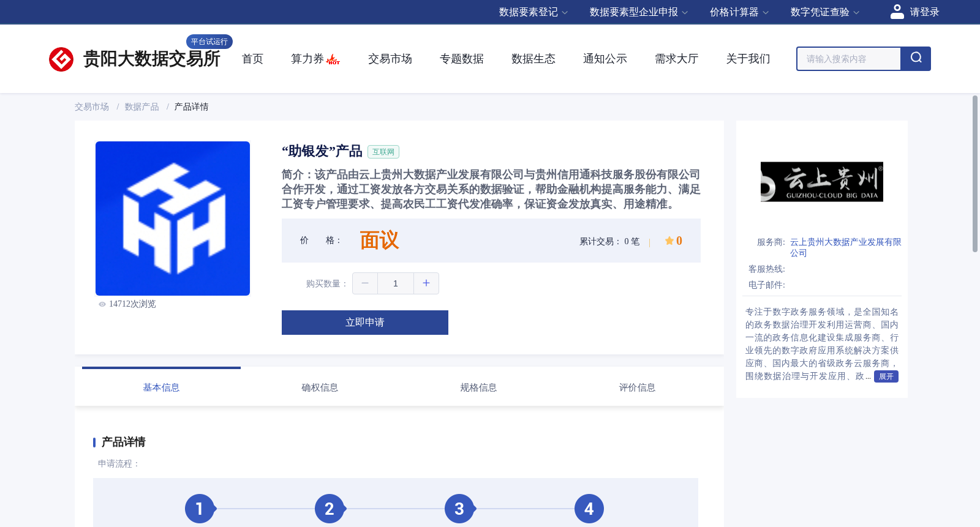The height and width of the screenshot is (527, 980).
Task: Click the 产品详情 section heading
Action: [123, 442]
